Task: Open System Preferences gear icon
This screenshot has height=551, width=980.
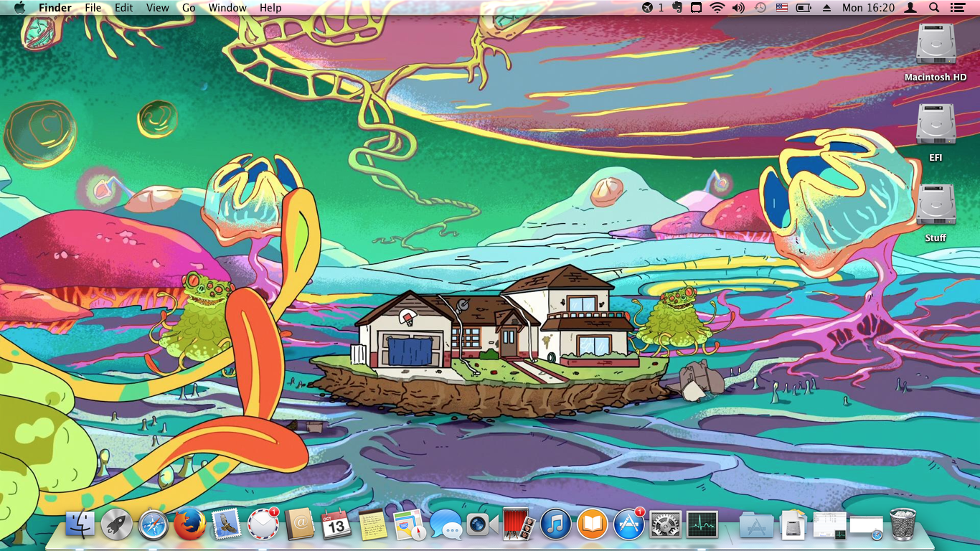Action: tap(665, 525)
